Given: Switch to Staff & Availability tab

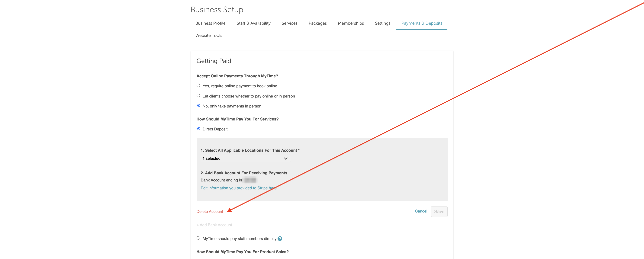Looking at the screenshot, I should (x=253, y=23).
